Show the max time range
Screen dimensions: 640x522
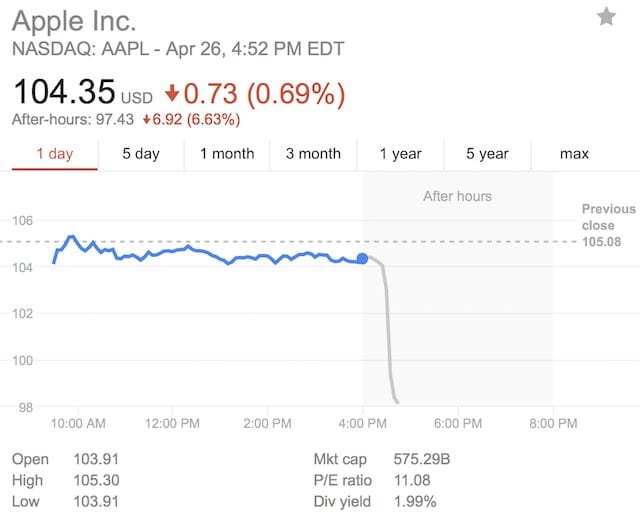(x=574, y=154)
